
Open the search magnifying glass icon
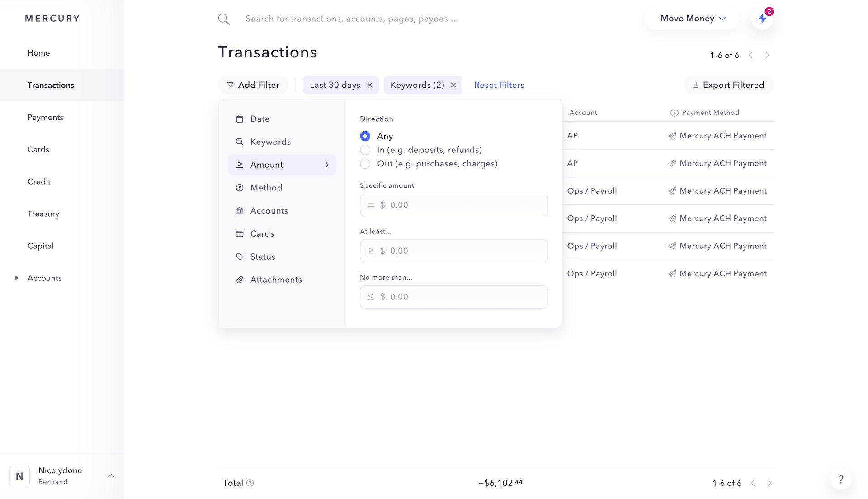tap(223, 19)
